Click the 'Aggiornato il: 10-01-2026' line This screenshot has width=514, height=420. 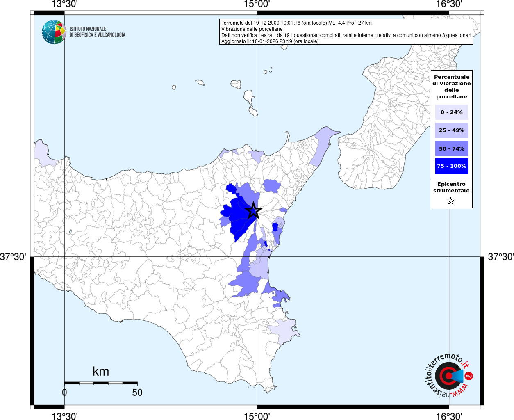coord(270,41)
